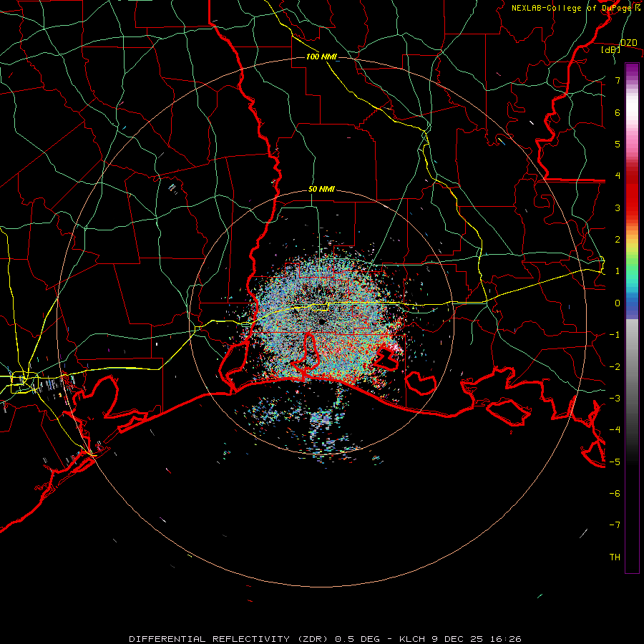
Task: Click the 4 value on the color scale
Action: click(x=618, y=176)
